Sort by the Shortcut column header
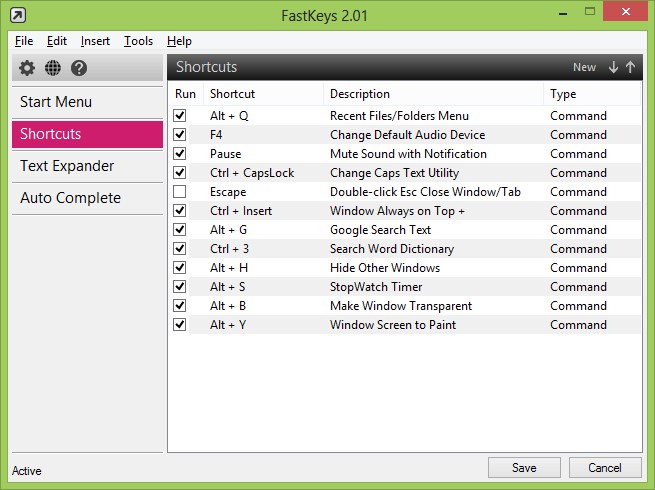Image resolution: width=655 pixels, height=490 pixels. [x=264, y=94]
